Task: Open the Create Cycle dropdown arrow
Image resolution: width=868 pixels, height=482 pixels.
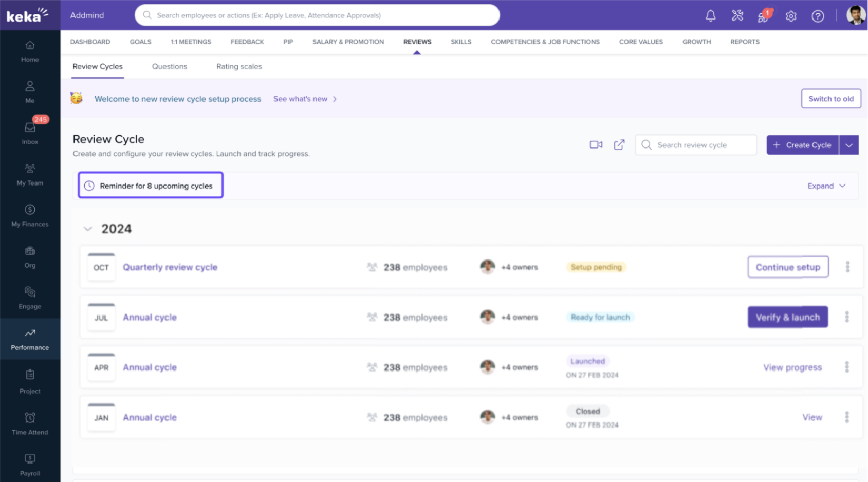Action: [x=849, y=145]
